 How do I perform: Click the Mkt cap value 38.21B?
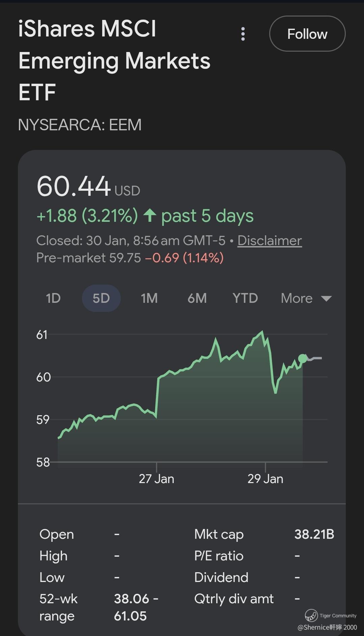[314, 534]
